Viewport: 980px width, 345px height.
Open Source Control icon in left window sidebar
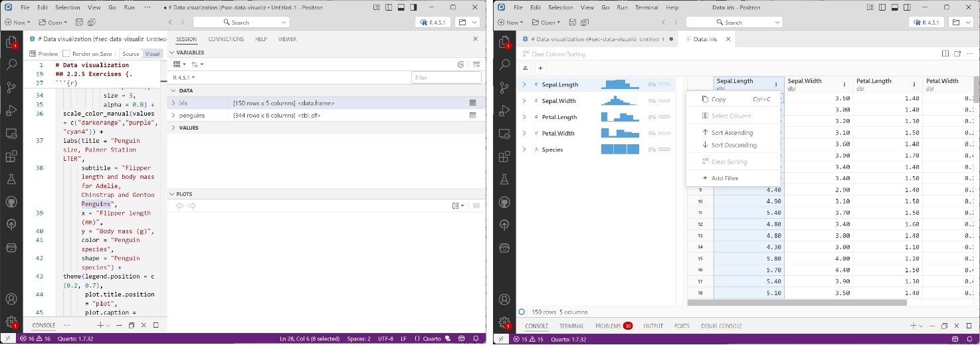point(11,88)
